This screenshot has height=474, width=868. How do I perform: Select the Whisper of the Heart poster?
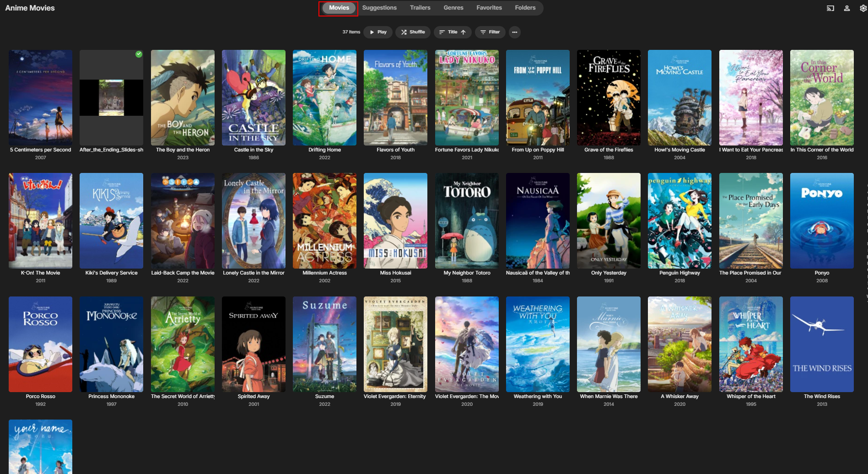click(x=751, y=344)
